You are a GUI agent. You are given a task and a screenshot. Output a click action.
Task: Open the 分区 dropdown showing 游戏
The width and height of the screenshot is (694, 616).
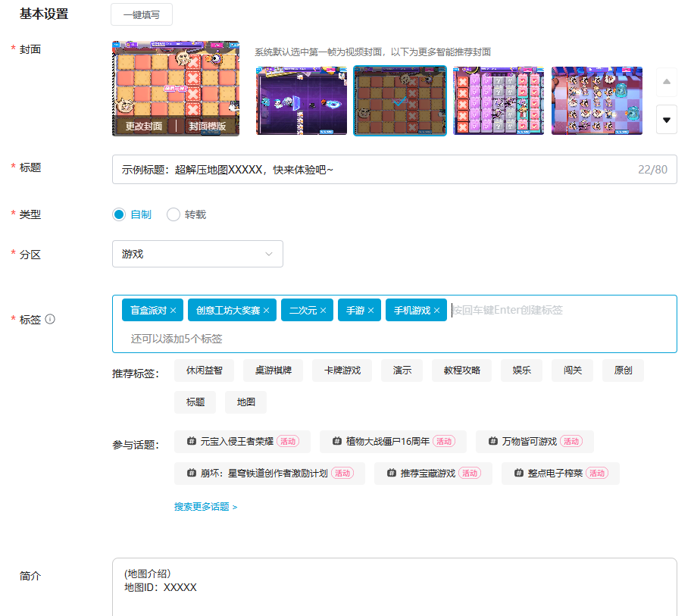(198, 254)
